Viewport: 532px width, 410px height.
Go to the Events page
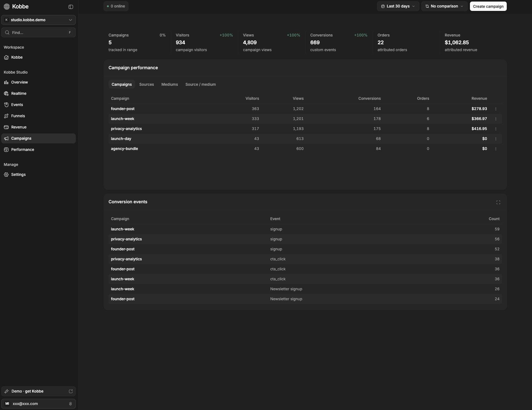[38, 105]
